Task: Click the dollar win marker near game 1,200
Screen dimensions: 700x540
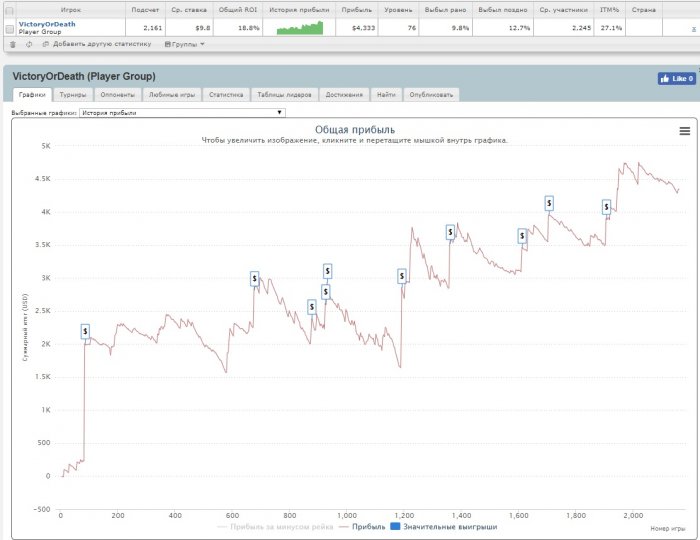Action: tap(402, 276)
